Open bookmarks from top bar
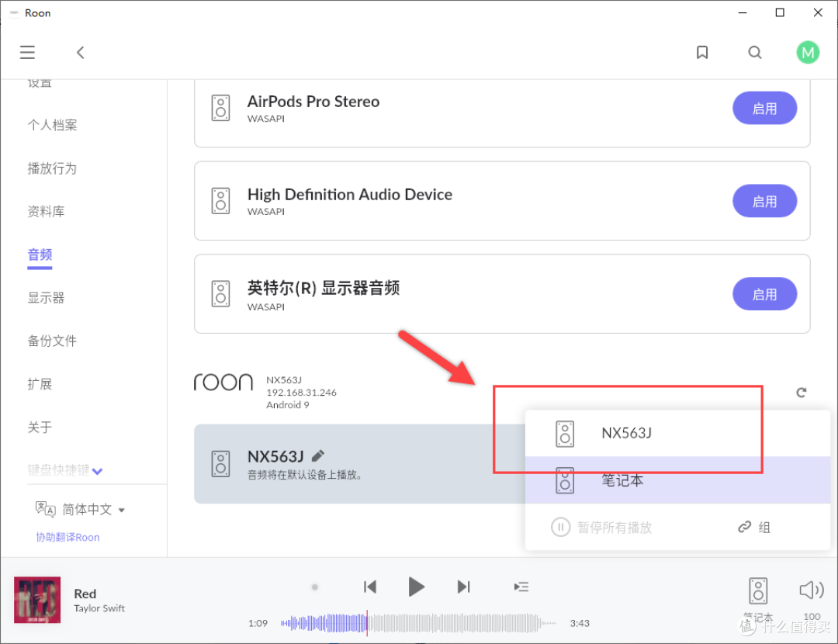 (702, 52)
